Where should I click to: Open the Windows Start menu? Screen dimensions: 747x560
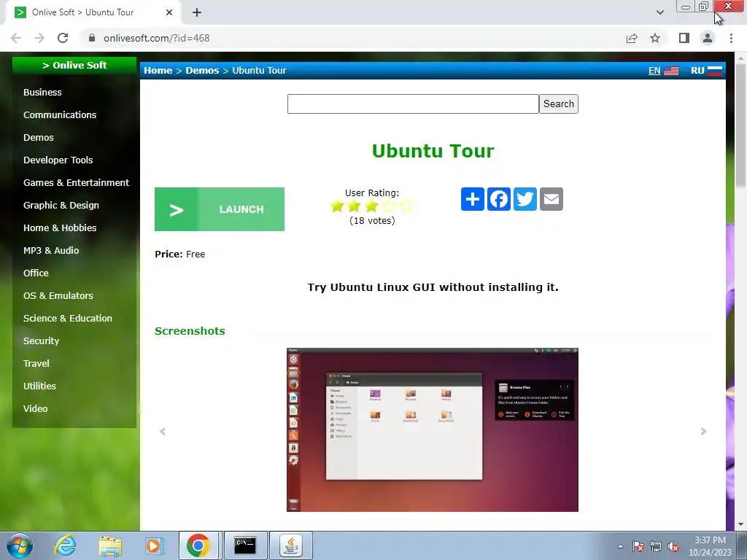pyautogui.click(x=20, y=545)
